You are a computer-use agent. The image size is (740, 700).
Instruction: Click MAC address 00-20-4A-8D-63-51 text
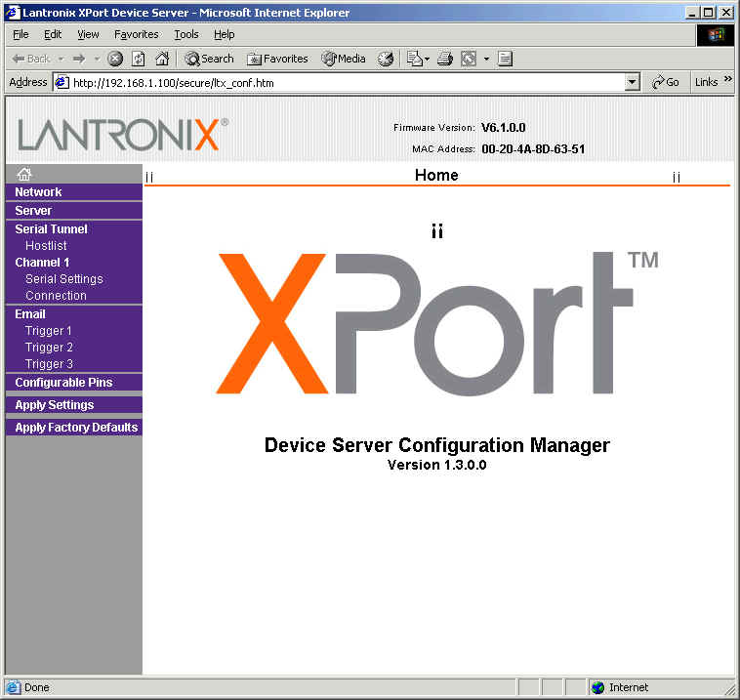[x=533, y=149]
